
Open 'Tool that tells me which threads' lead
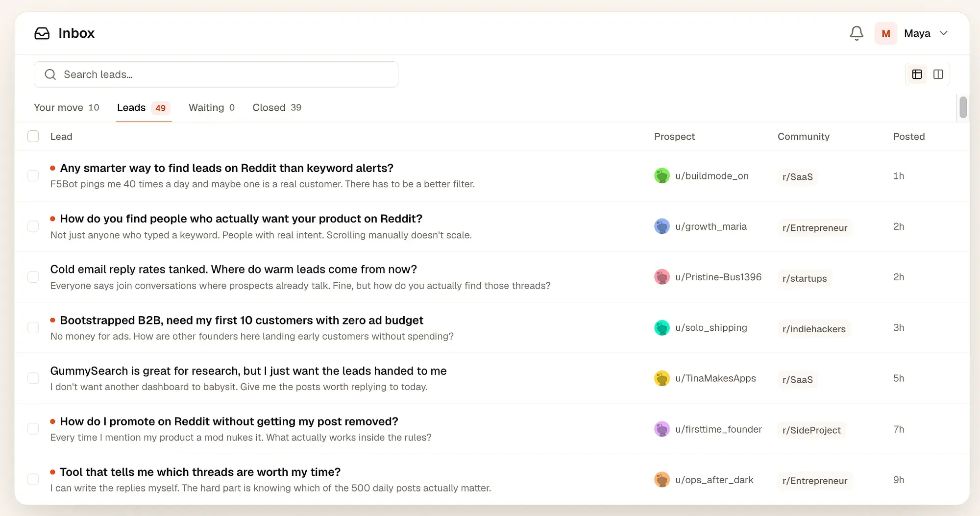tap(200, 472)
